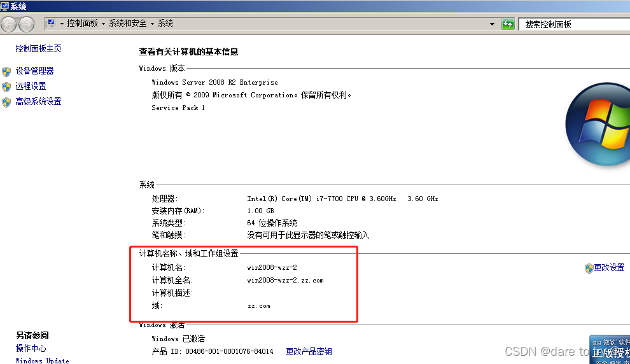
Task: Select product ID 00486-001-0001076-84014
Action: pos(229,351)
